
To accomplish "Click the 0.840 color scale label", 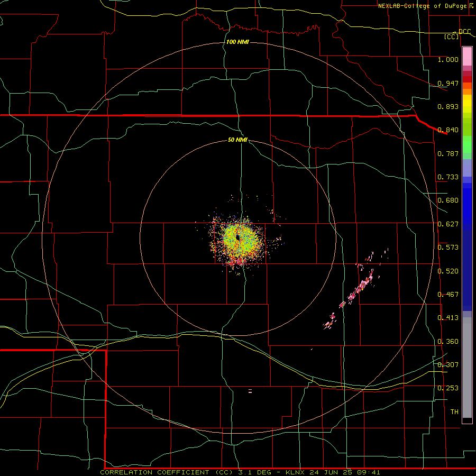I will (448, 130).
